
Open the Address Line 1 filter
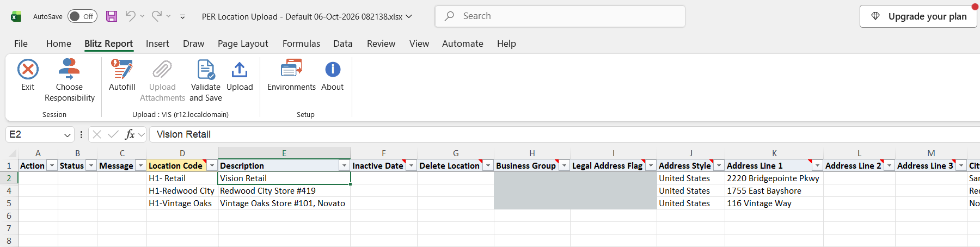[x=818, y=165]
